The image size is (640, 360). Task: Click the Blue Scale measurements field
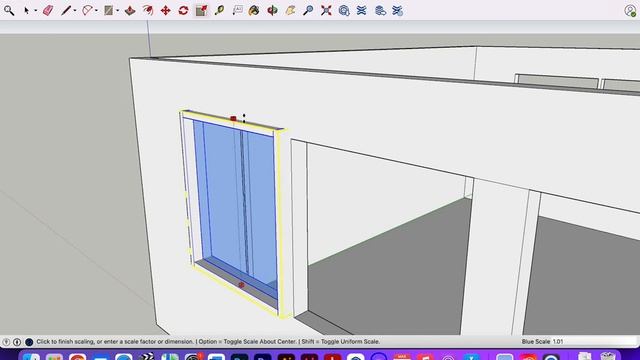594,342
